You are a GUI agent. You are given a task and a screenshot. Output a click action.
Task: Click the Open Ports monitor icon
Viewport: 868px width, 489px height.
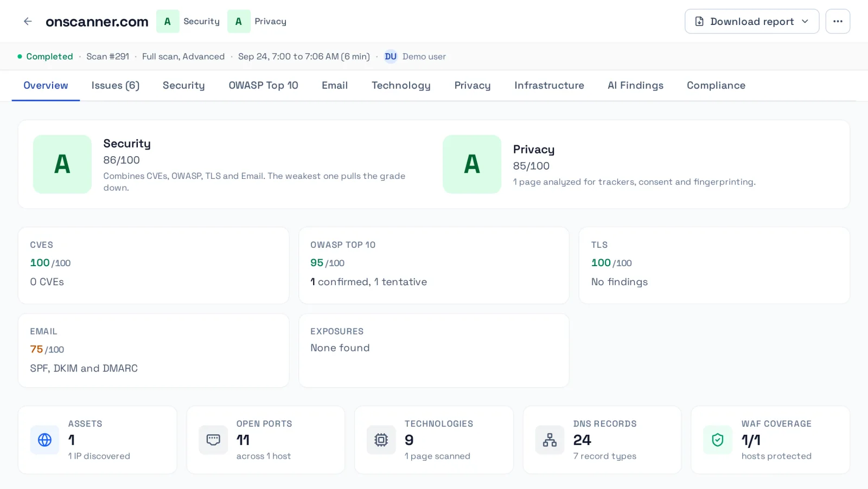pyautogui.click(x=213, y=440)
